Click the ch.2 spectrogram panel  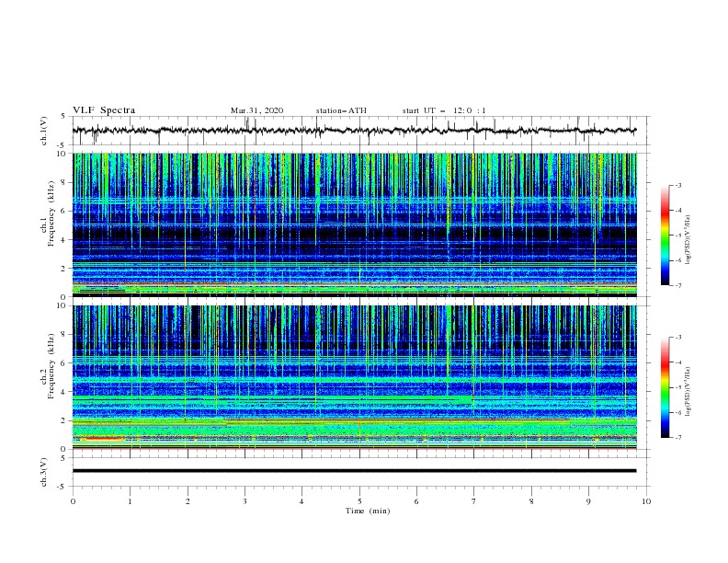(x=354, y=377)
